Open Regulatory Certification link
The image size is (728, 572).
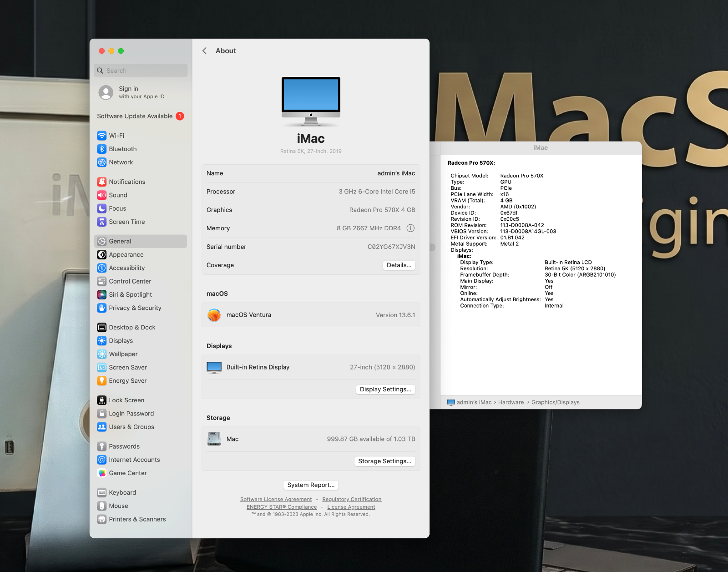coord(352,499)
